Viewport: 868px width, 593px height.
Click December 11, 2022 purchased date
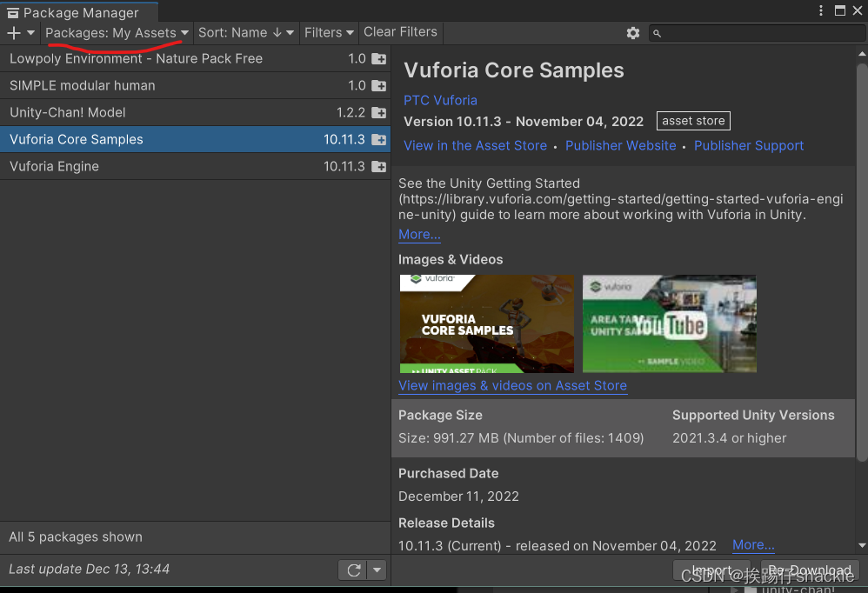(x=458, y=496)
